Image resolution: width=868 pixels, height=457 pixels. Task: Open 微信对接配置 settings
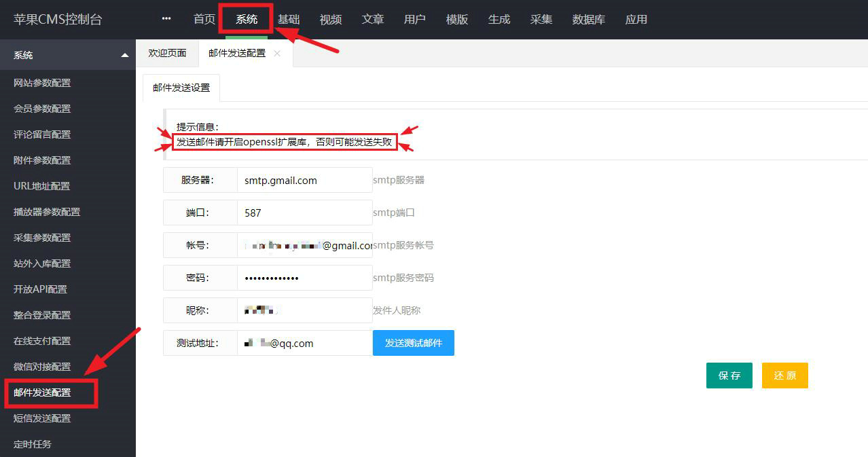43,367
